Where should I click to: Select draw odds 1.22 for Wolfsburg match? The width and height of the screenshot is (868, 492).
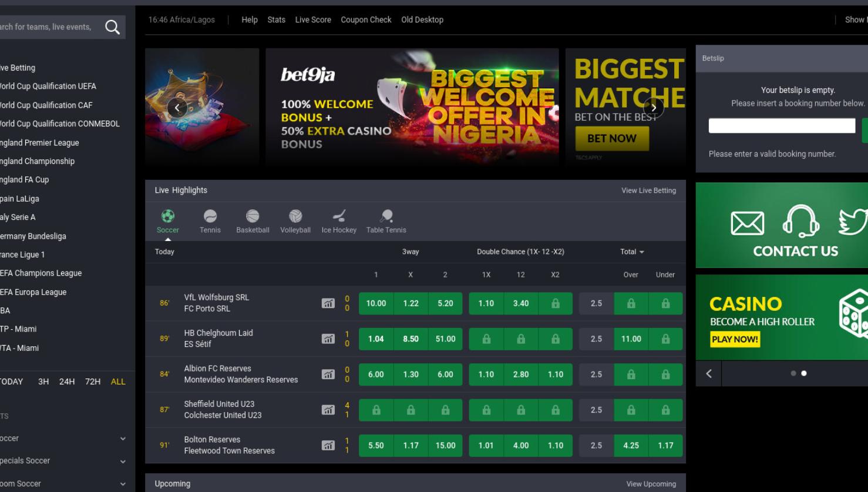(x=411, y=303)
